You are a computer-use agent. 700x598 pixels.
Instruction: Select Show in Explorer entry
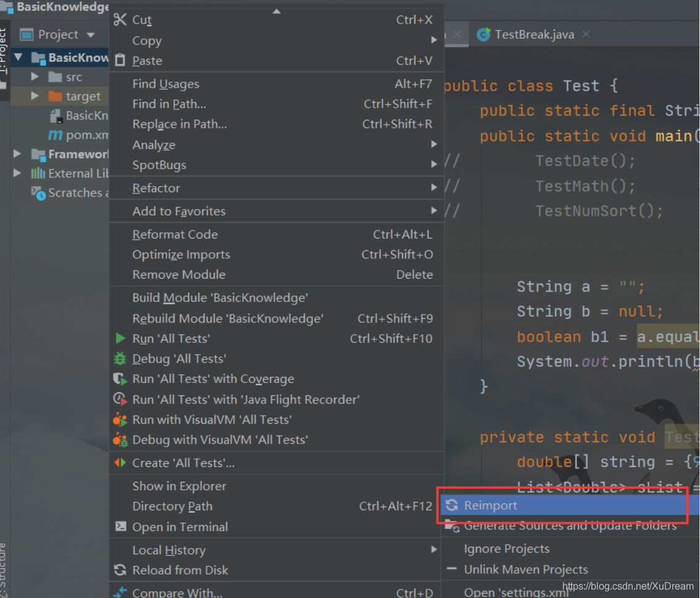275,486
